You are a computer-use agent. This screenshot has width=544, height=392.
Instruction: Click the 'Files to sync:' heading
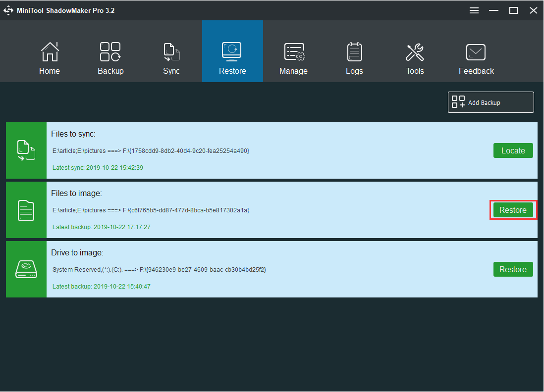pyautogui.click(x=73, y=134)
